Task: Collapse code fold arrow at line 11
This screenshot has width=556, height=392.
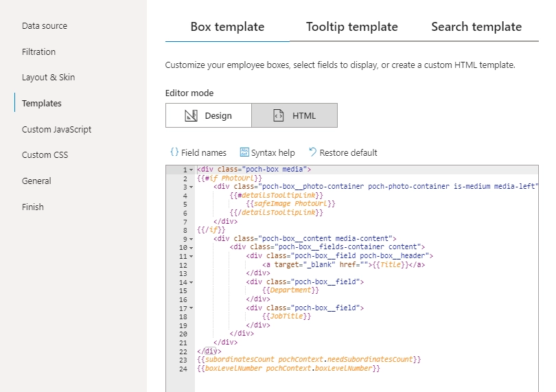Action: [x=191, y=256]
